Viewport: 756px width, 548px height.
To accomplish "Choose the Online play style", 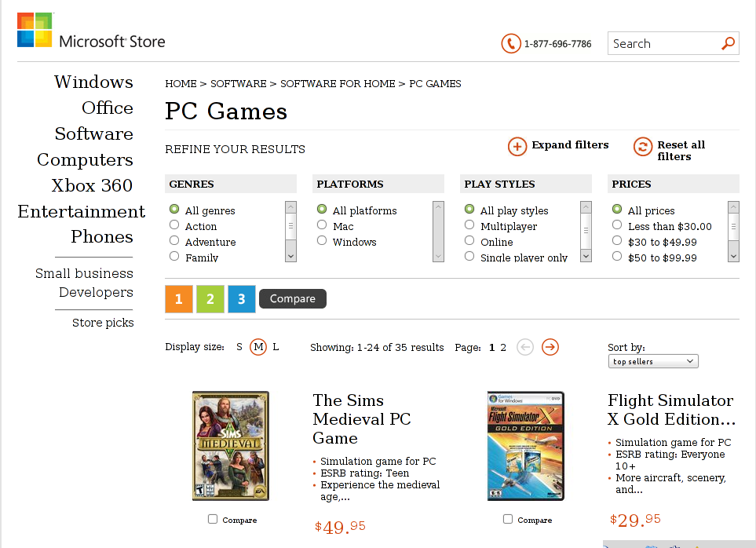I will (x=469, y=240).
